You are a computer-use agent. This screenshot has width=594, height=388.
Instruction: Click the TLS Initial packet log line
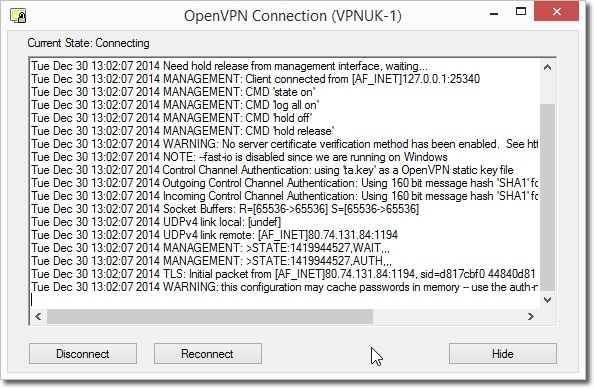tap(283, 274)
